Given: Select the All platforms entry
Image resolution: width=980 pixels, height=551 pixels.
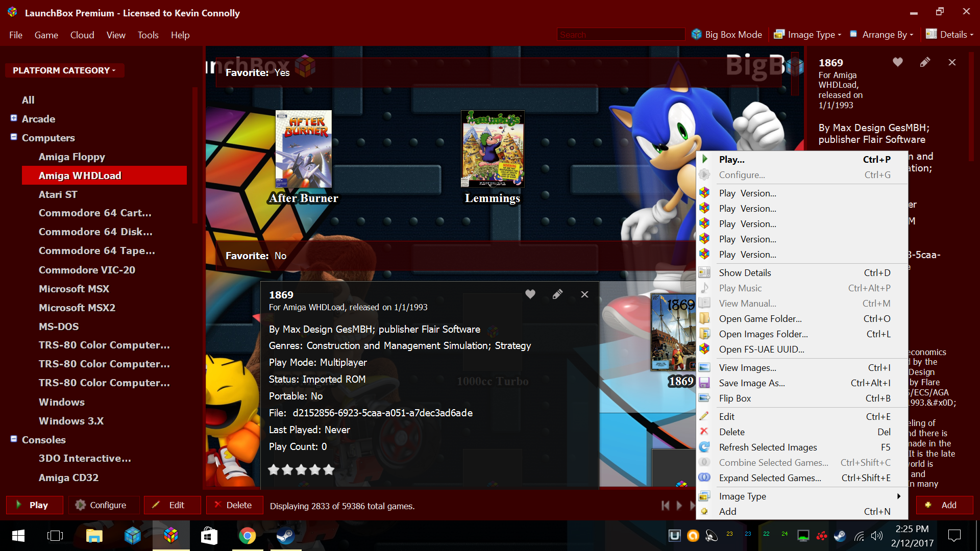Looking at the screenshot, I should 28,100.
